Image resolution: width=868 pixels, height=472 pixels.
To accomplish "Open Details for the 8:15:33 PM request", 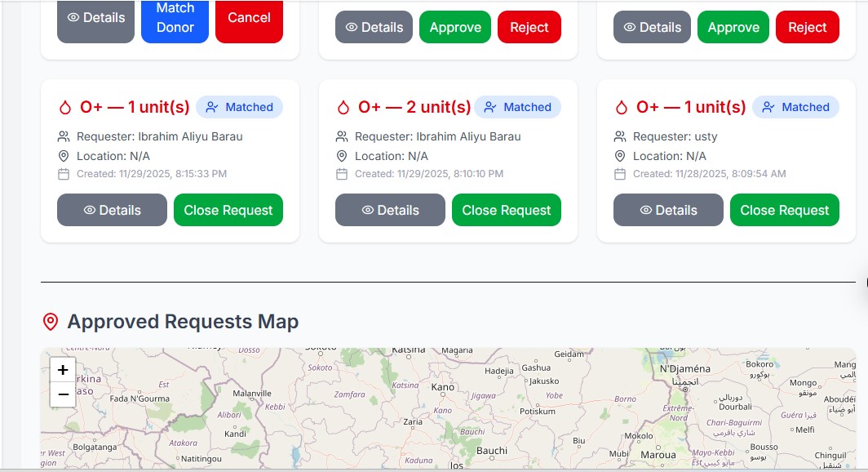I will pos(112,210).
